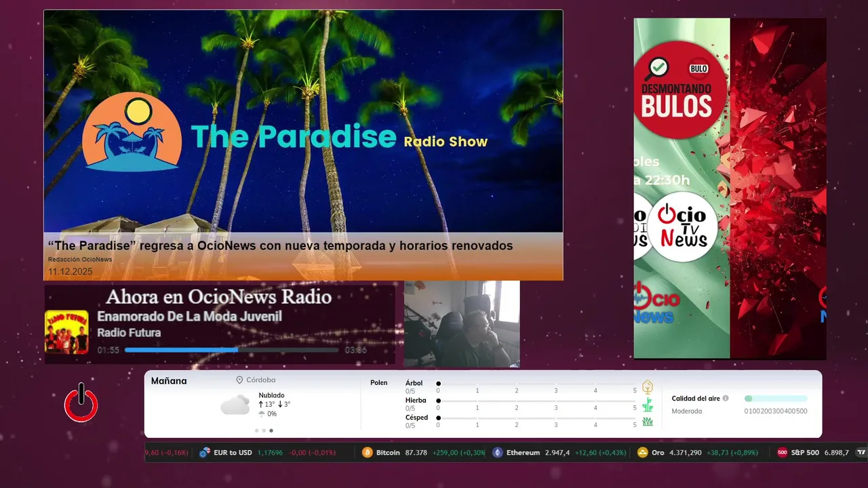Click the Redacción OcioNews byline
This screenshot has width=868, height=488.
click(80, 260)
